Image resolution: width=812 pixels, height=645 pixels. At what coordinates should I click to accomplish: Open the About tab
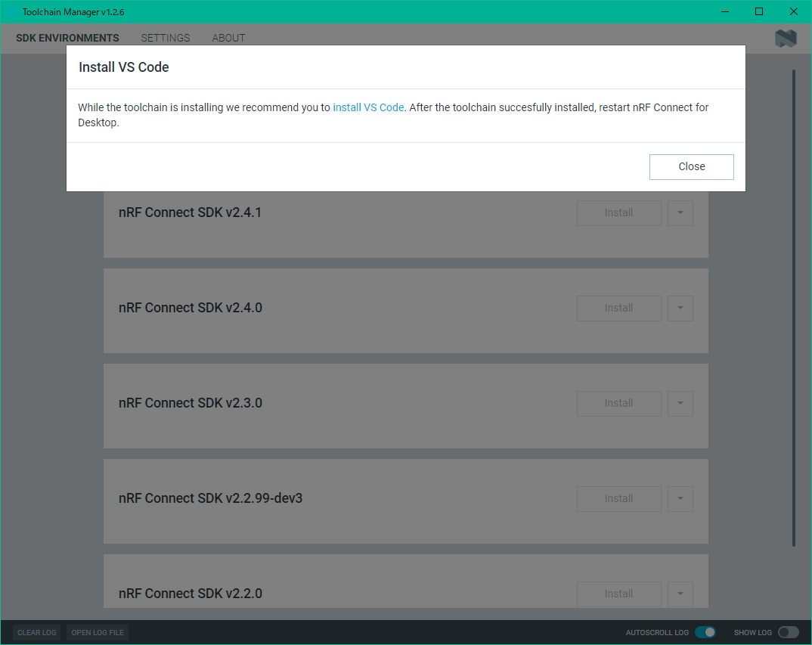(x=228, y=38)
